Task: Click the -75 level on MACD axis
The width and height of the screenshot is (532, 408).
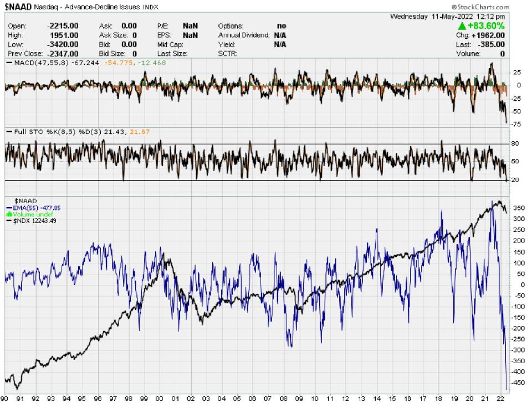Action: click(516, 125)
